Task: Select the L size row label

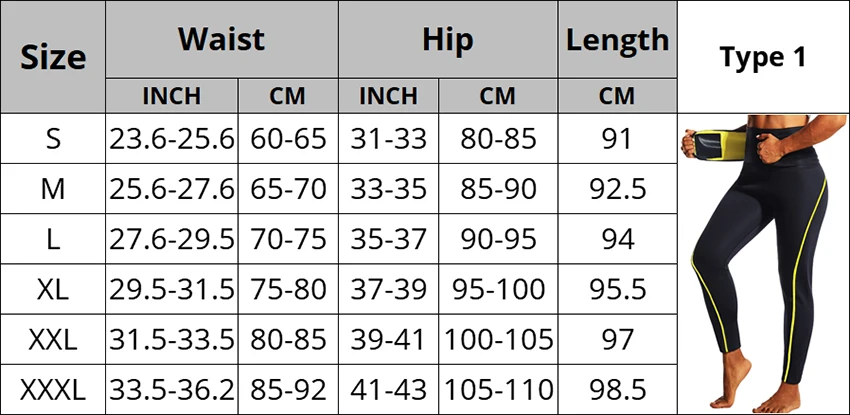Action: point(53,239)
